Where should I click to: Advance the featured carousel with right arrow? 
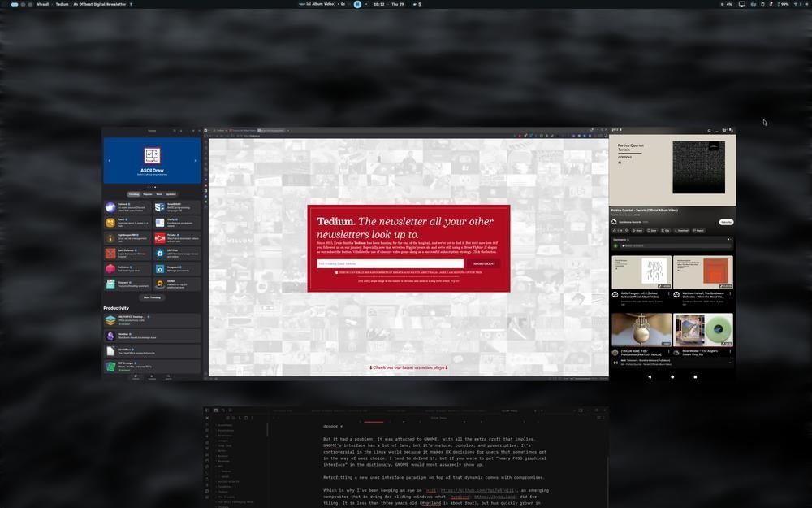coord(195,160)
